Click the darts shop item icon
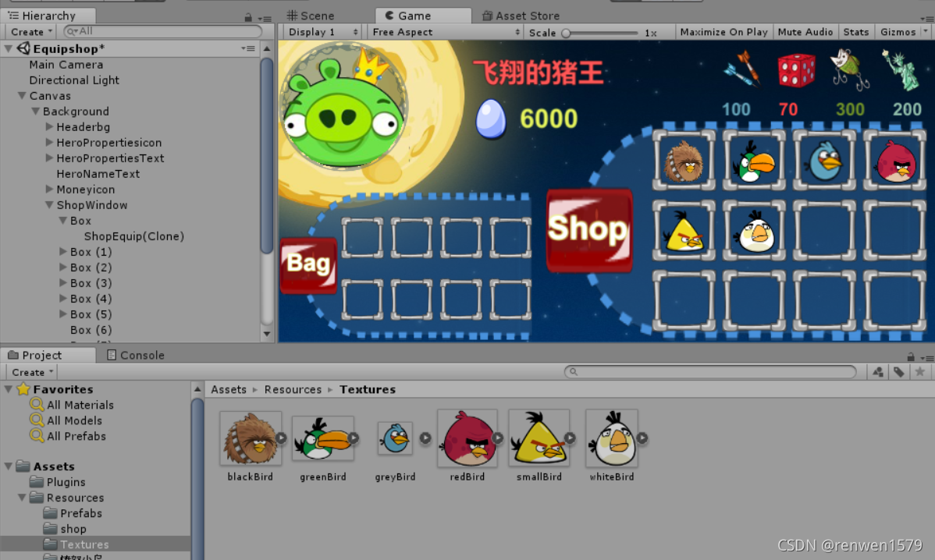Image resolution: width=935 pixels, height=560 pixels. (x=741, y=69)
